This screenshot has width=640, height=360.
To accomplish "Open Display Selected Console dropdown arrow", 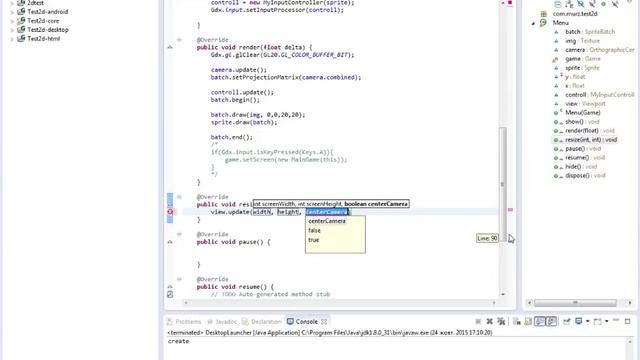I will pos(588,321).
